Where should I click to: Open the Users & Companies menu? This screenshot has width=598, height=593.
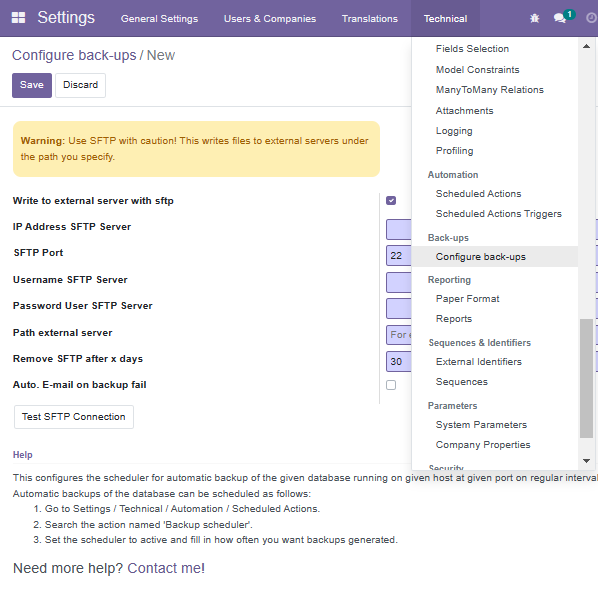(x=270, y=18)
